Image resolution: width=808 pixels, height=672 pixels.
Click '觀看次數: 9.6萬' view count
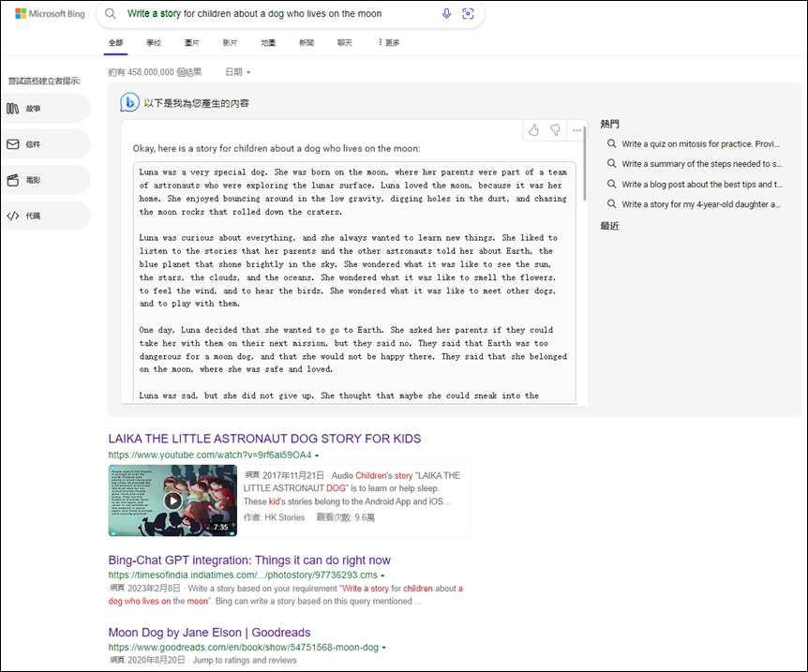click(345, 517)
